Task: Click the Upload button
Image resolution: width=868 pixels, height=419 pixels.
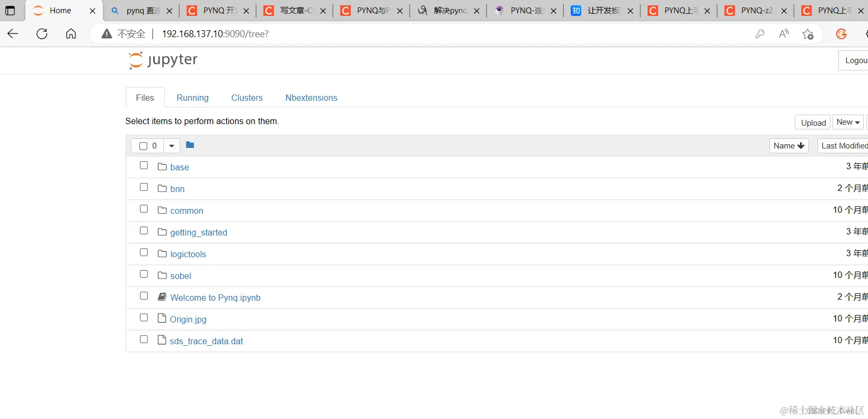Action: point(813,123)
